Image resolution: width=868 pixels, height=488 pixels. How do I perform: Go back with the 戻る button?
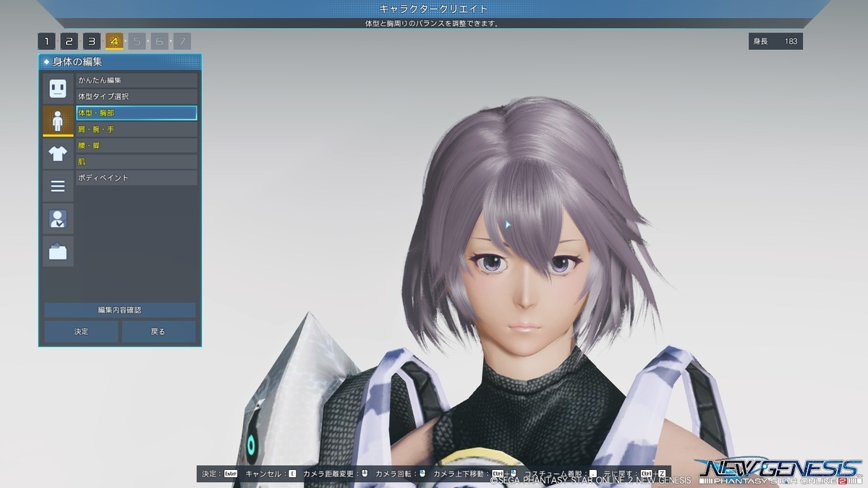pos(158,331)
